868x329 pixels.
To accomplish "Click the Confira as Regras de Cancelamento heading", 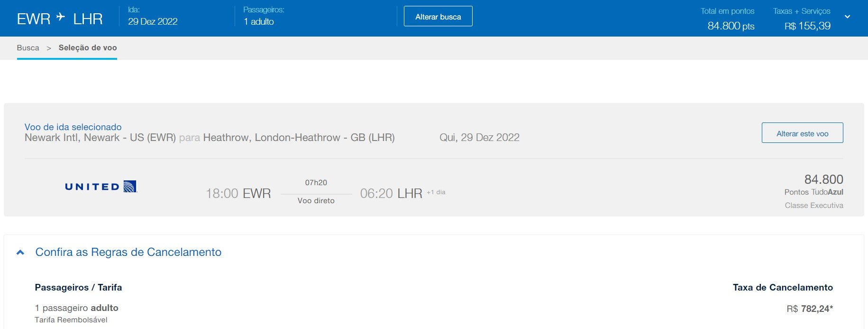I will [x=128, y=252].
